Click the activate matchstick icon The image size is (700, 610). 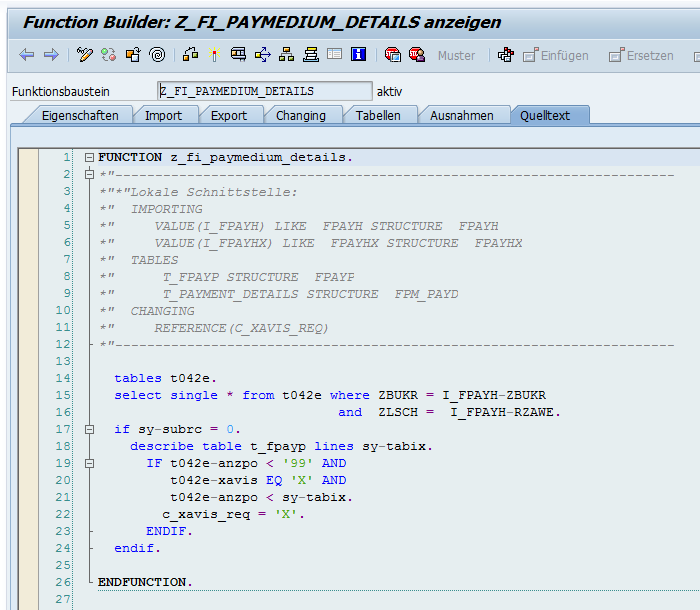(214, 55)
